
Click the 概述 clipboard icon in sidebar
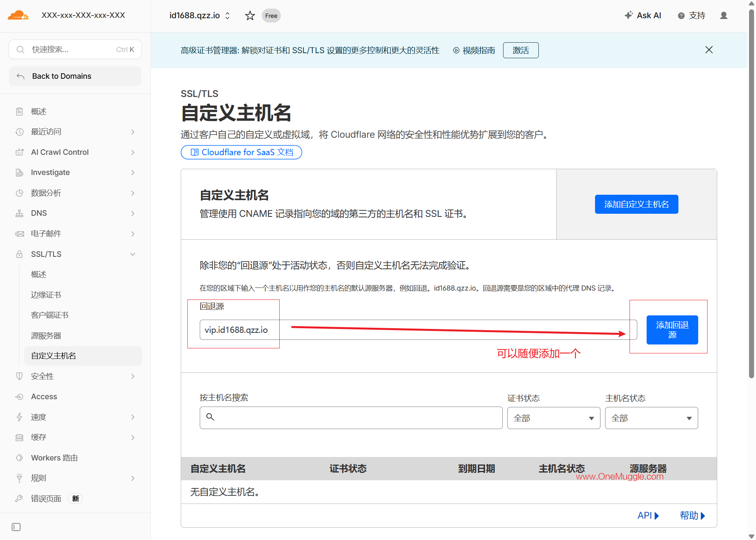coord(19,112)
